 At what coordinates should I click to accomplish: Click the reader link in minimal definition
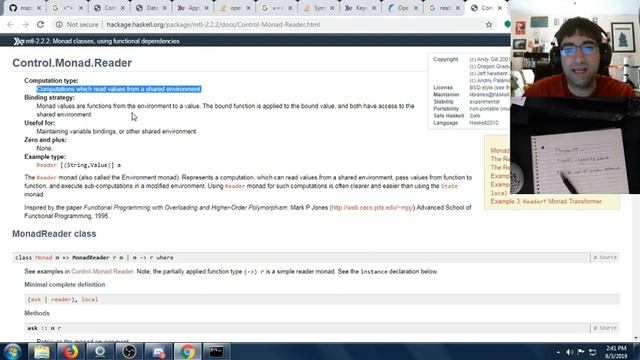click(x=61, y=300)
